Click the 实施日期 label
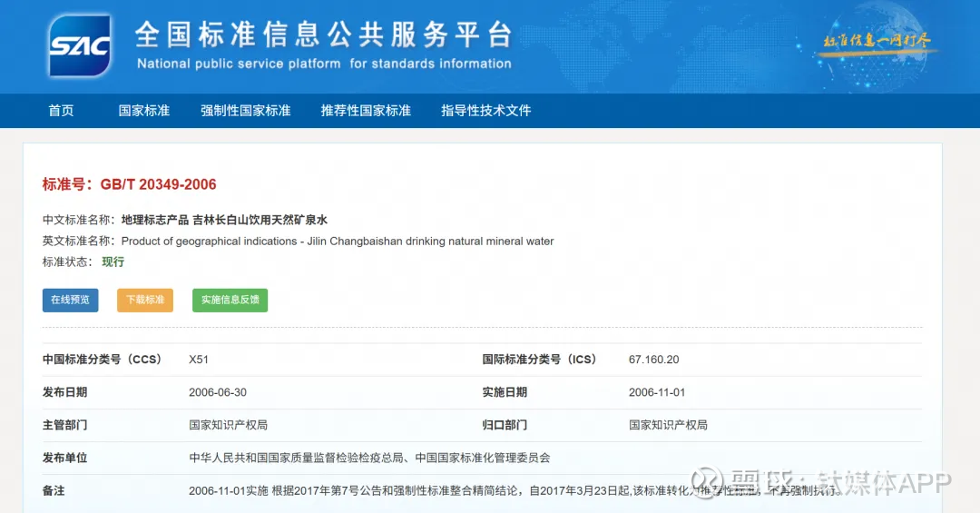980x513 pixels. pyautogui.click(x=505, y=392)
